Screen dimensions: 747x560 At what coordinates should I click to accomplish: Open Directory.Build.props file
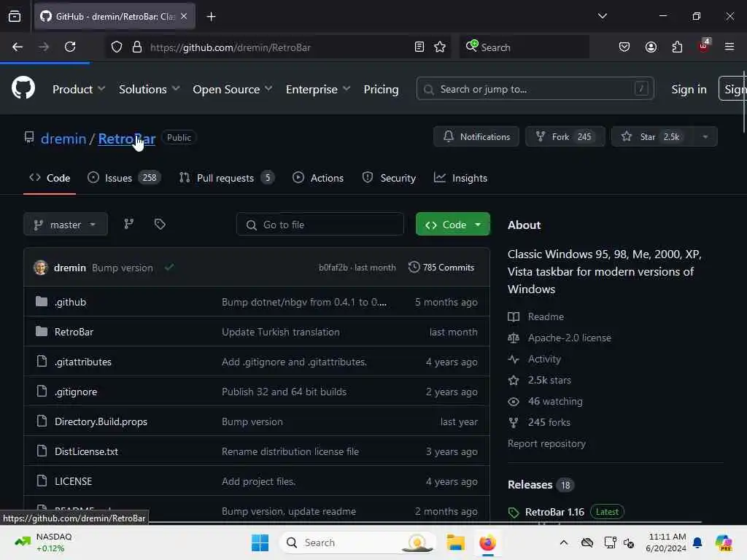[x=101, y=421]
